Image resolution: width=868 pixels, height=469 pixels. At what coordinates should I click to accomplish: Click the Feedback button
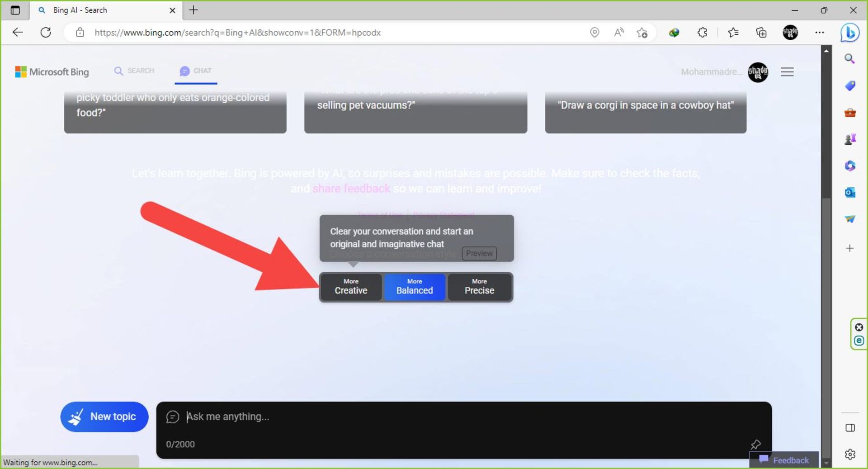(784, 460)
